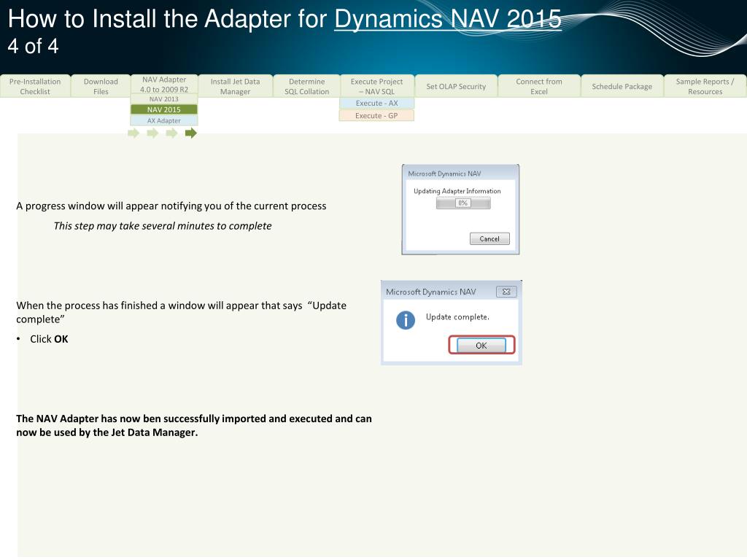The height and width of the screenshot is (560, 747).
Task: Open the NAV 2013 sub-tab
Action: [x=164, y=99]
